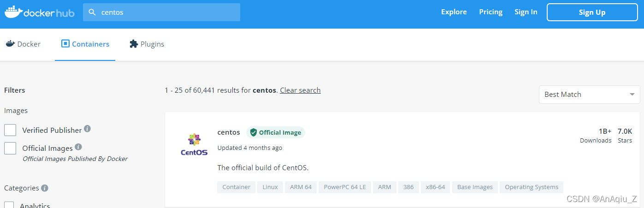Click the Operating Systems tag
The width and height of the screenshot is (644, 208).
[532, 187]
